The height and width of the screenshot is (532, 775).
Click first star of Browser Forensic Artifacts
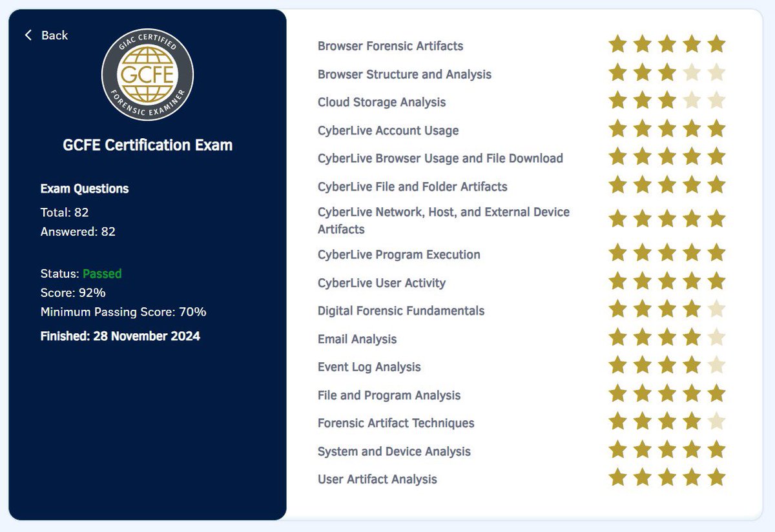click(618, 45)
